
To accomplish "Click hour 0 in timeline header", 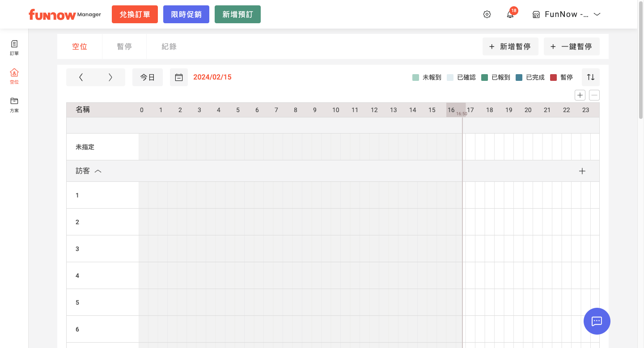I will [x=142, y=110].
